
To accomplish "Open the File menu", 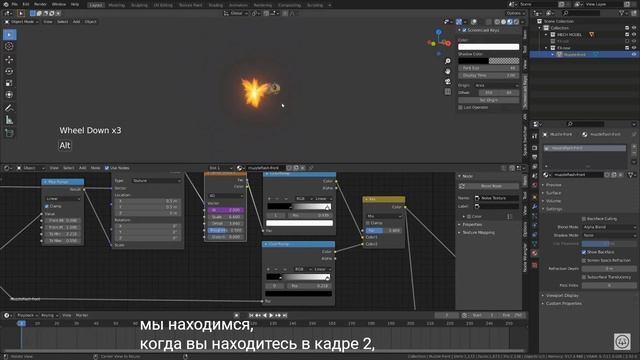I will 15,4.
